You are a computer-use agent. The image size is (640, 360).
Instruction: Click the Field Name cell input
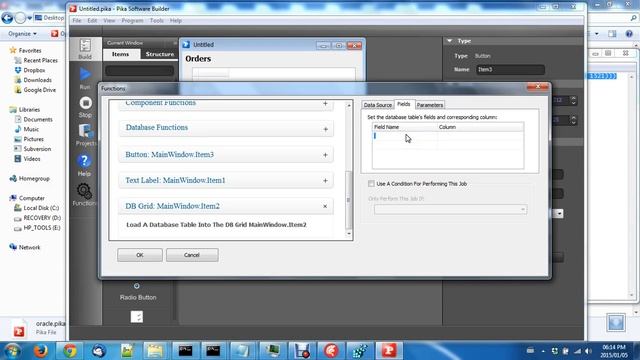[x=405, y=136]
